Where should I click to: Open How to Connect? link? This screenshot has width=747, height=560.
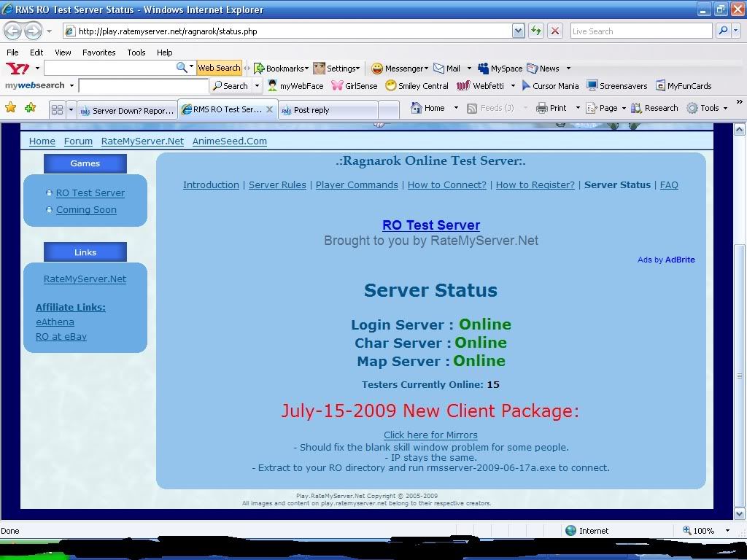click(447, 184)
